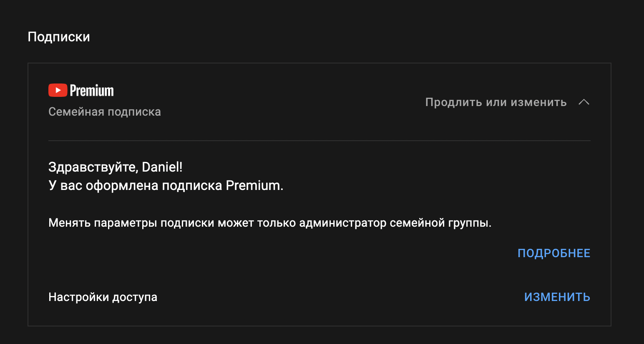The width and height of the screenshot is (644, 344).
Task: Click the word 'Premium' in the subscription sentence
Action: 253,185
